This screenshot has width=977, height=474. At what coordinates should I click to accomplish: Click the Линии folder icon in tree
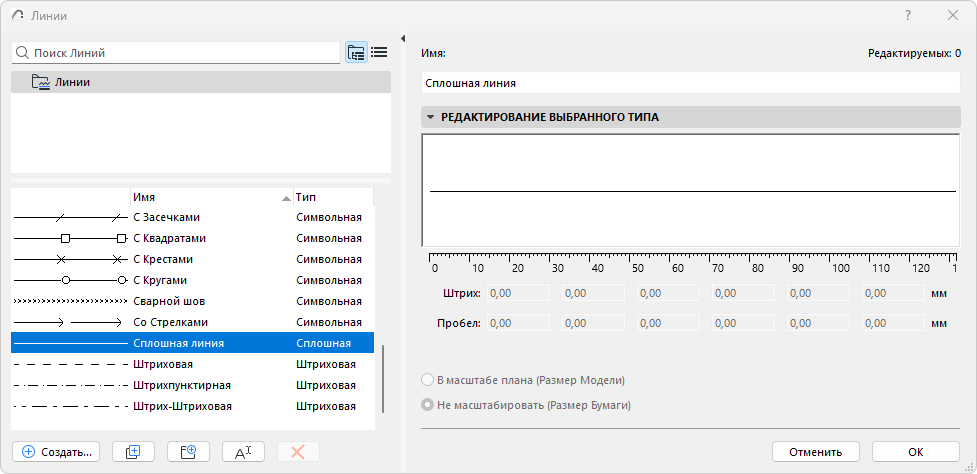[x=41, y=82]
